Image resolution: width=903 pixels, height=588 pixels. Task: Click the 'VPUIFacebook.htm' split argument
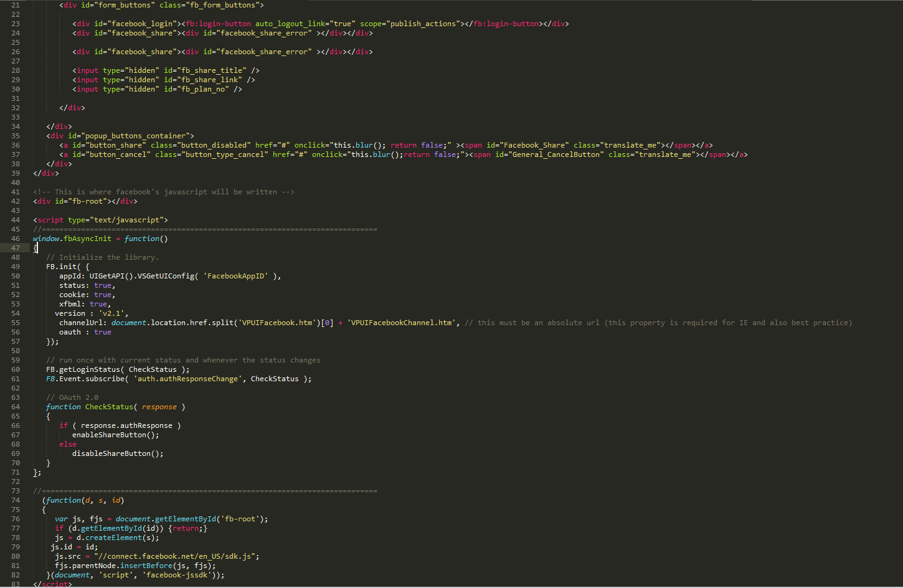point(277,323)
